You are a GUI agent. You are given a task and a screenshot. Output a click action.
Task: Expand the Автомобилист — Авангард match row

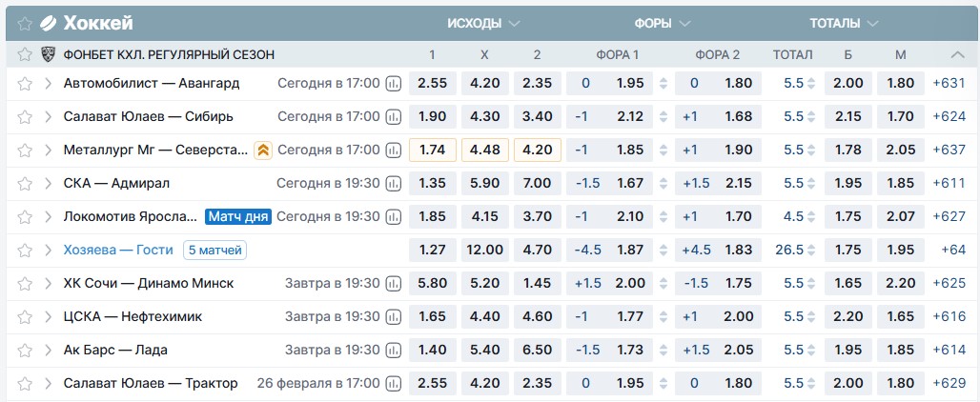(x=48, y=84)
